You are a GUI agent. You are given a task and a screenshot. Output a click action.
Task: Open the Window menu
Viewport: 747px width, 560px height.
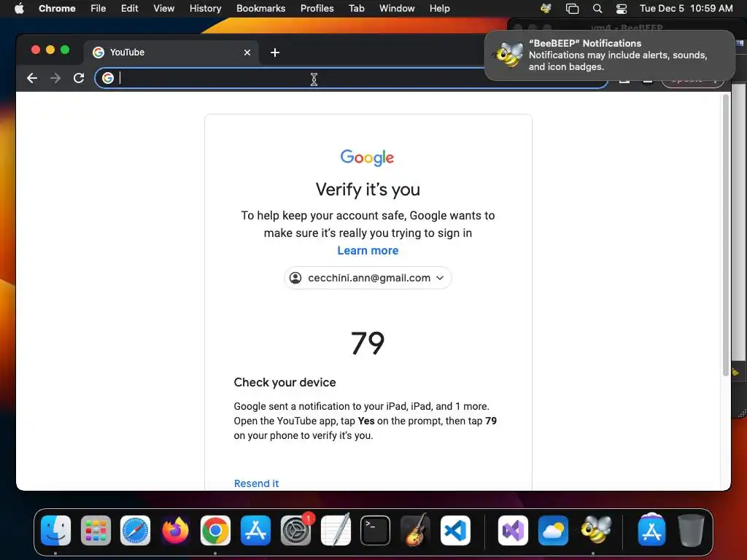pyautogui.click(x=397, y=8)
